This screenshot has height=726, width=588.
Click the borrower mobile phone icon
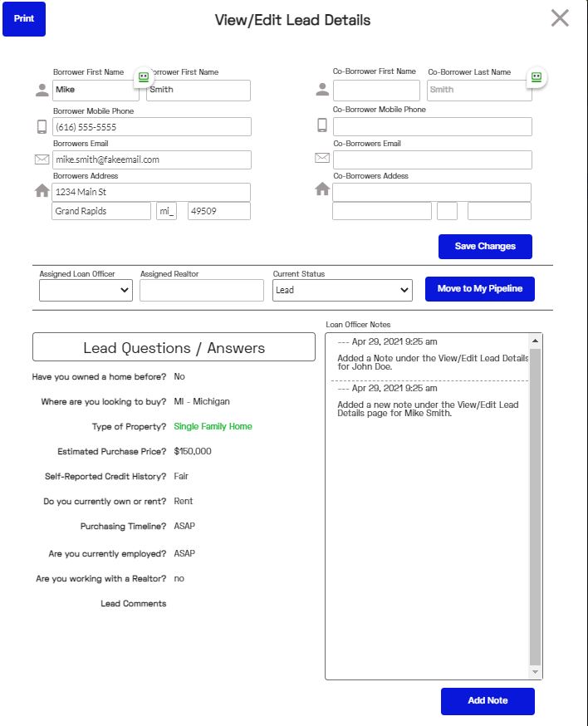pyautogui.click(x=42, y=127)
